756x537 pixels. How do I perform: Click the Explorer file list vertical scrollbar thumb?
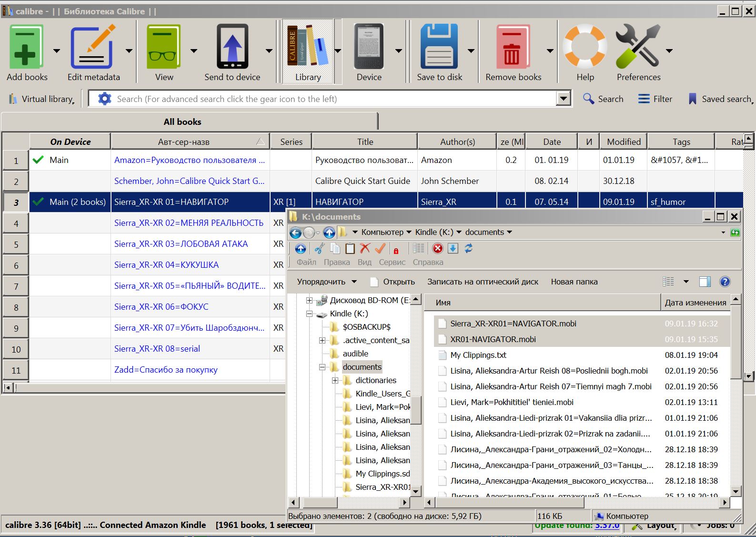[736, 343]
